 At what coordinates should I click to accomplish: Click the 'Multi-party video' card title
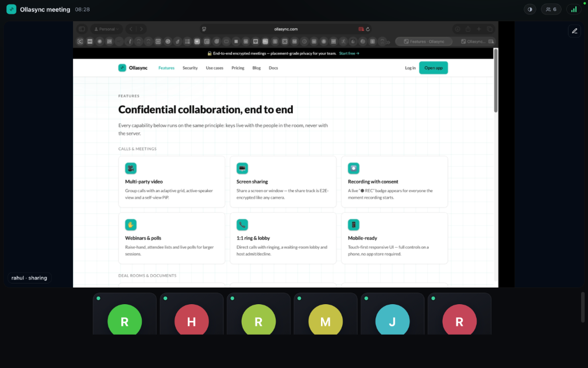(x=144, y=181)
